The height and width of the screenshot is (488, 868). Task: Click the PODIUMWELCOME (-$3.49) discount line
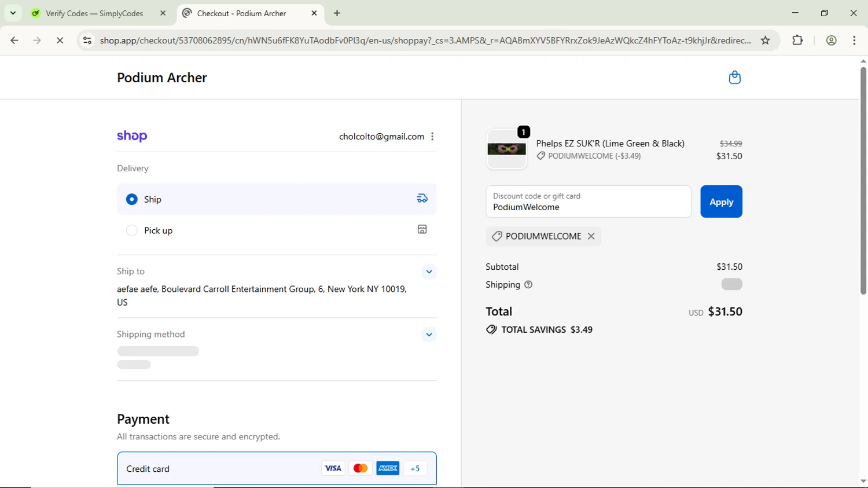594,156
